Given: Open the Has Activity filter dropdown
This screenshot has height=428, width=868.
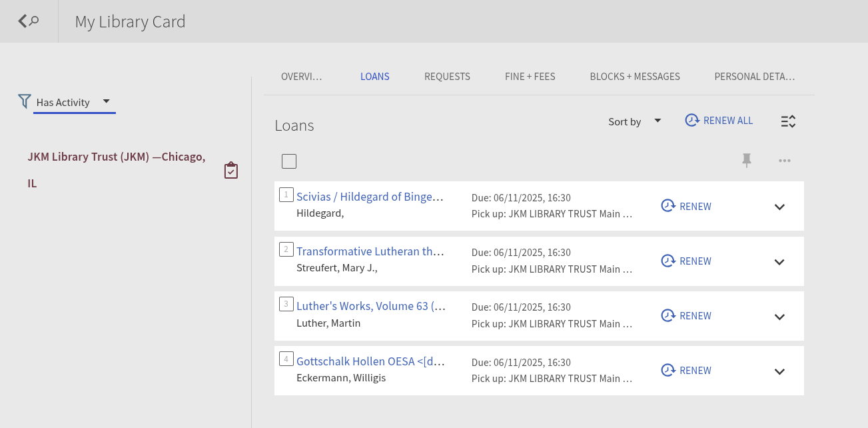Looking at the screenshot, I should (x=106, y=101).
